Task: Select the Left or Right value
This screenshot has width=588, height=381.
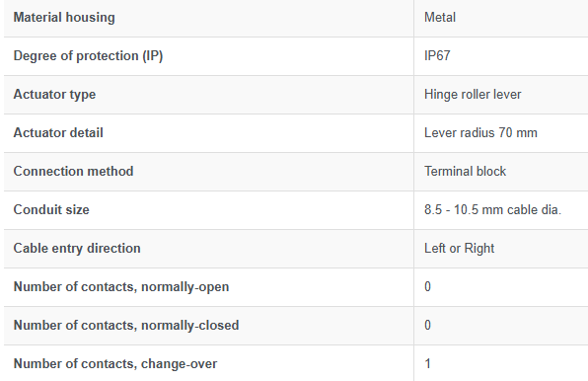Action: [460, 249]
